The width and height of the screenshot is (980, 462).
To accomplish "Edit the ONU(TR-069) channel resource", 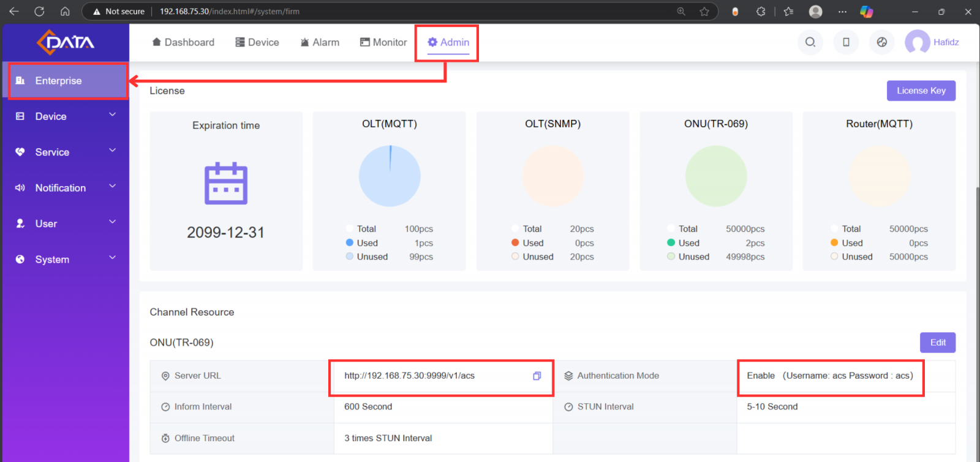I will click(x=938, y=343).
